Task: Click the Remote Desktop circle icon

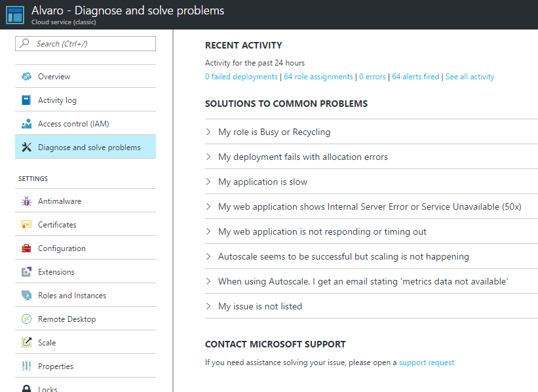Action: coord(26,319)
